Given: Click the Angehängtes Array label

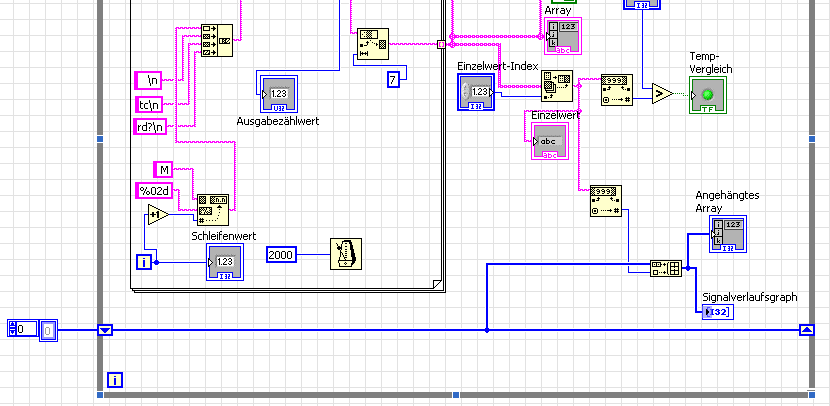Looking at the screenshot, I should 727,202.
